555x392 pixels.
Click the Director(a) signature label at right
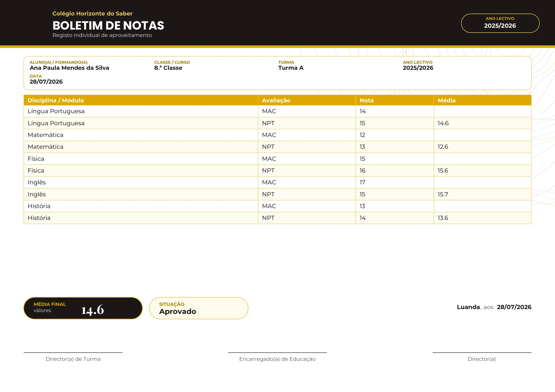(x=481, y=359)
